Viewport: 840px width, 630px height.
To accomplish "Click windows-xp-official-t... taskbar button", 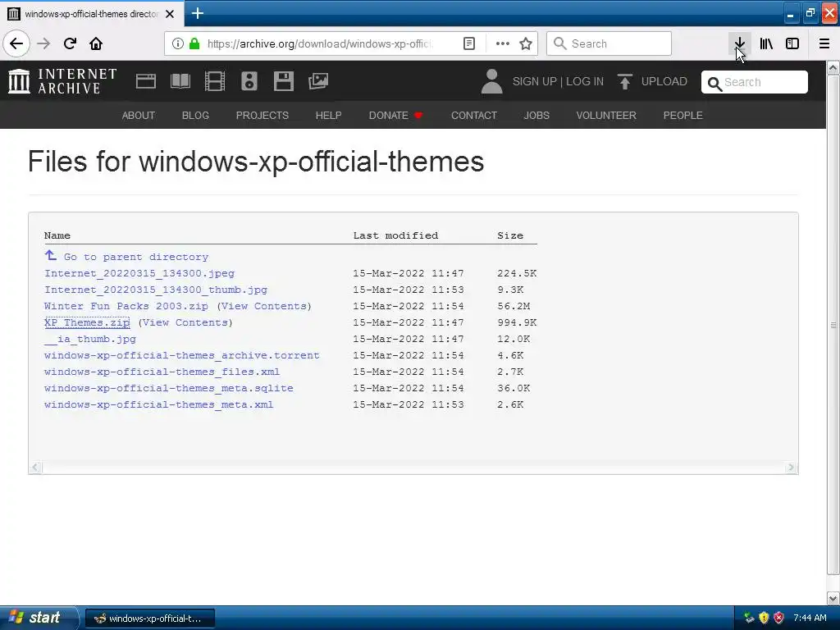I will pyautogui.click(x=150, y=619).
